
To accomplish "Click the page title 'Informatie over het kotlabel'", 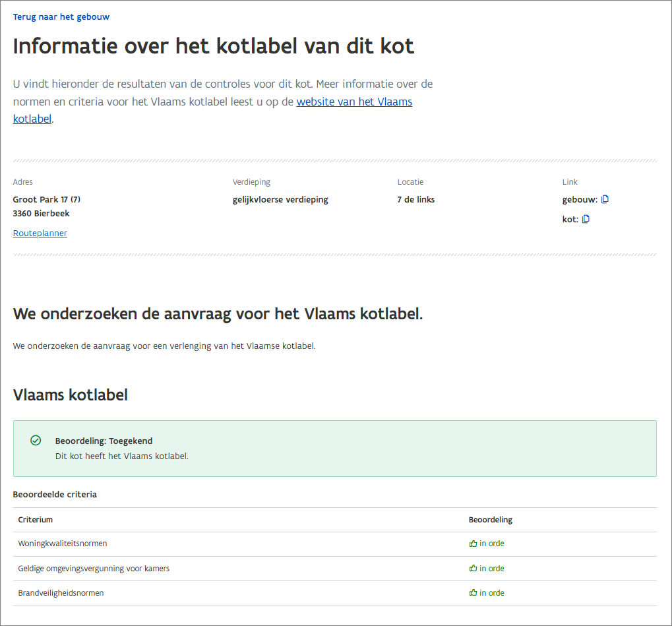I will click(214, 46).
